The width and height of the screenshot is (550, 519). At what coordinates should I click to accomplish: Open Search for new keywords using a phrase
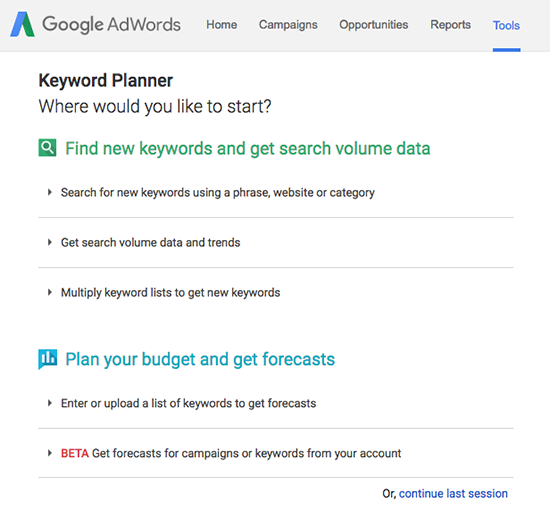coord(217,193)
